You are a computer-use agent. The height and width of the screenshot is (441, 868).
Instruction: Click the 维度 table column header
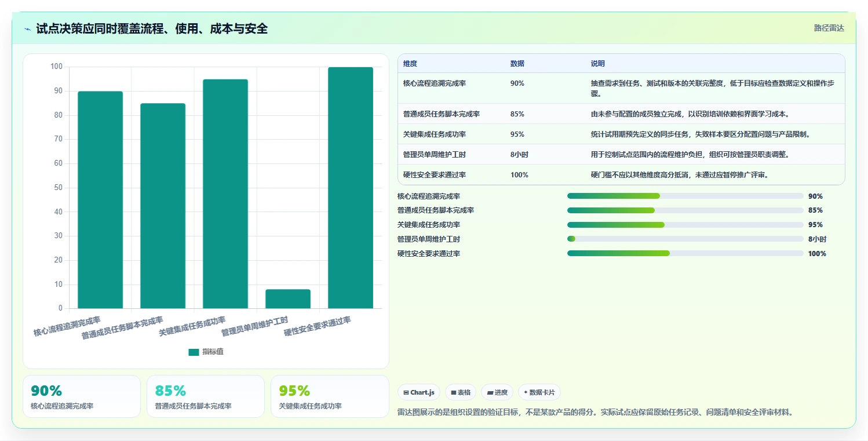410,64
